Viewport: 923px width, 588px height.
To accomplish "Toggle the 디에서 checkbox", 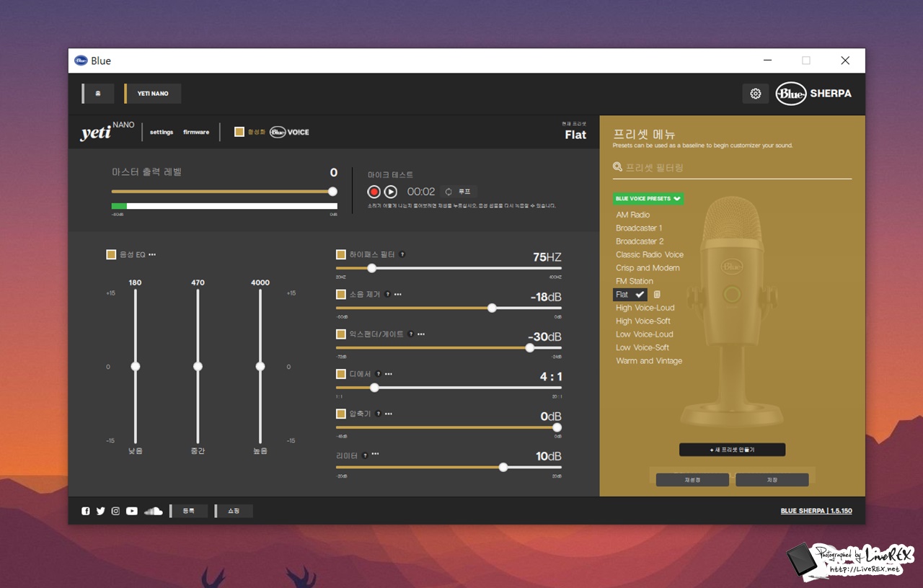I will tap(341, 374).
